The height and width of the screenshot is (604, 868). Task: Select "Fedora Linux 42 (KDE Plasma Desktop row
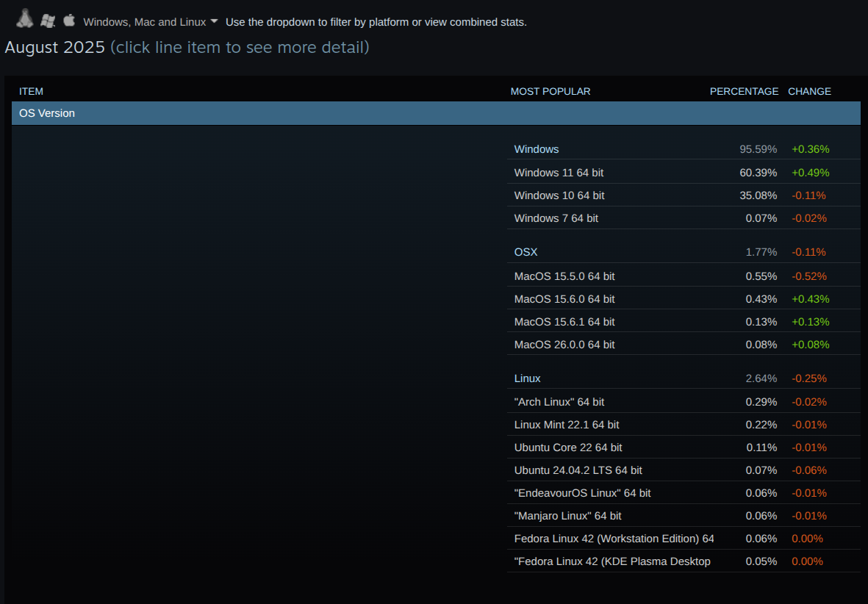pos(684,560)
